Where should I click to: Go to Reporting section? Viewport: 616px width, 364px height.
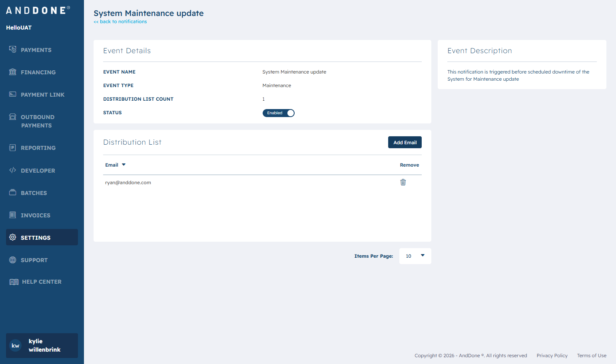click(38, 148)
